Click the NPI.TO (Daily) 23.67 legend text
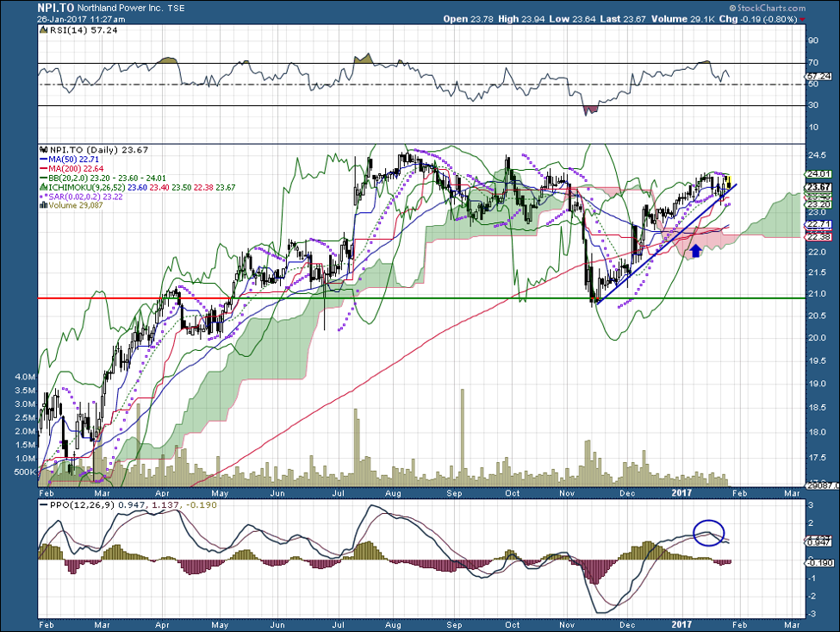This screenshot has height=632, width=840. 99,150
